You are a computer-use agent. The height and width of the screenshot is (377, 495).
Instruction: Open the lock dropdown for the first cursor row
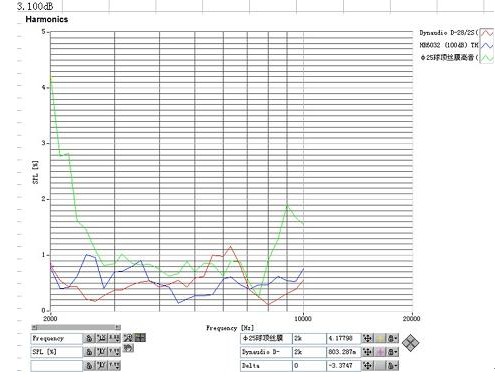(x=392, y=338)
